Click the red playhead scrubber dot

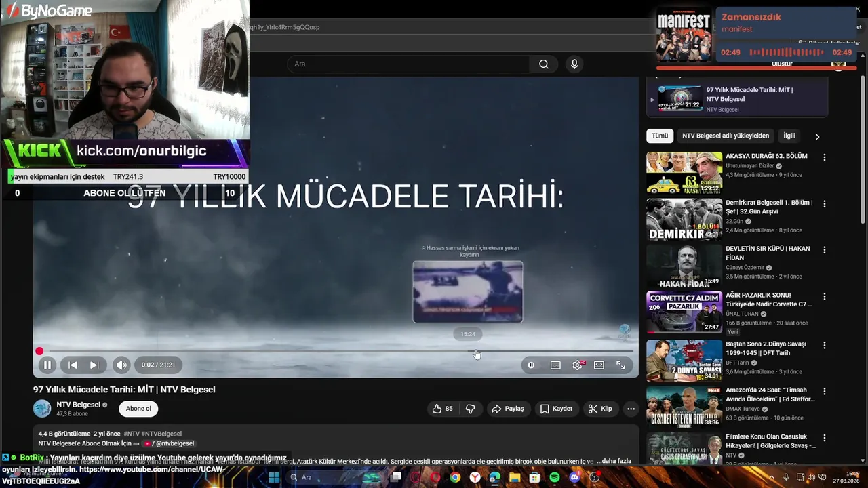coord(39,351)
